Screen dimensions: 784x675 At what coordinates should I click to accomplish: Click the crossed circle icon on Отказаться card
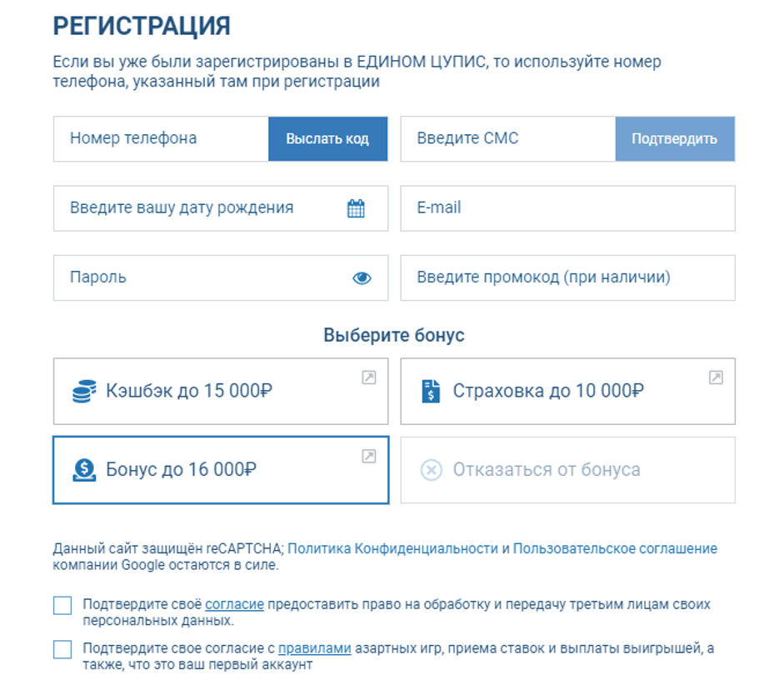click(430, 468)
